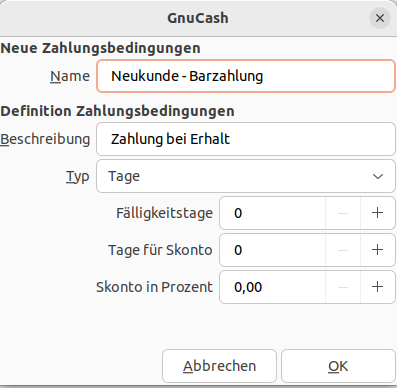397x388 pixels.
Task: Click the Name field with Neukunde - Barzahlung
Action: pyautogui.click(x=246, y=76)
